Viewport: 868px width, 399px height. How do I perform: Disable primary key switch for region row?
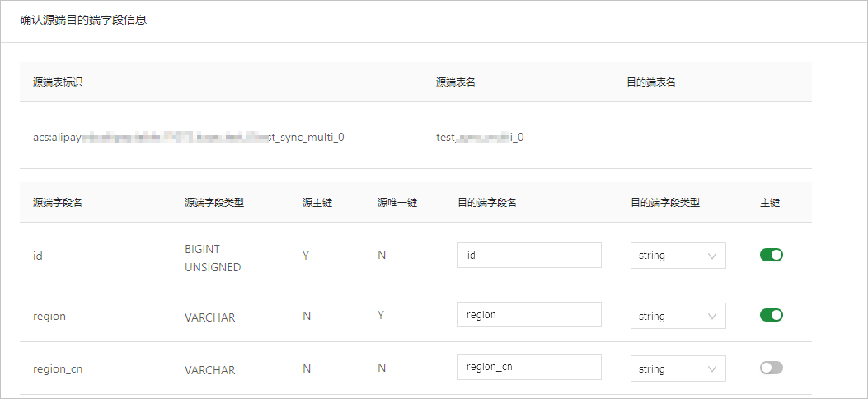point(771,315)
